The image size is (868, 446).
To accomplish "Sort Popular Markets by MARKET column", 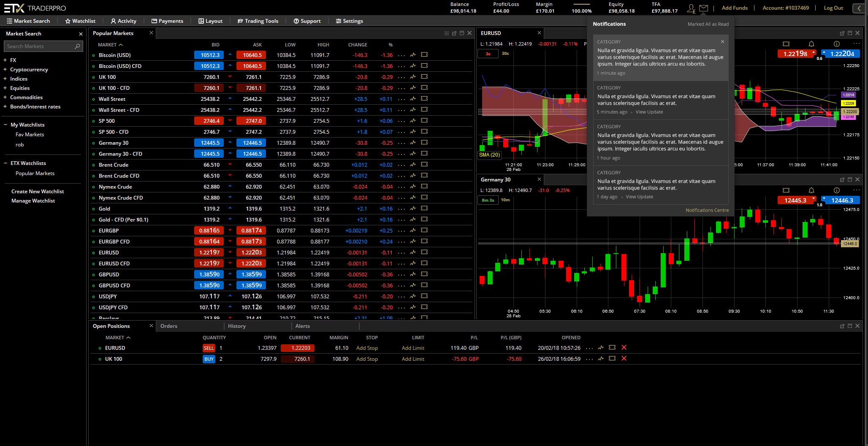I will [110, 45].
